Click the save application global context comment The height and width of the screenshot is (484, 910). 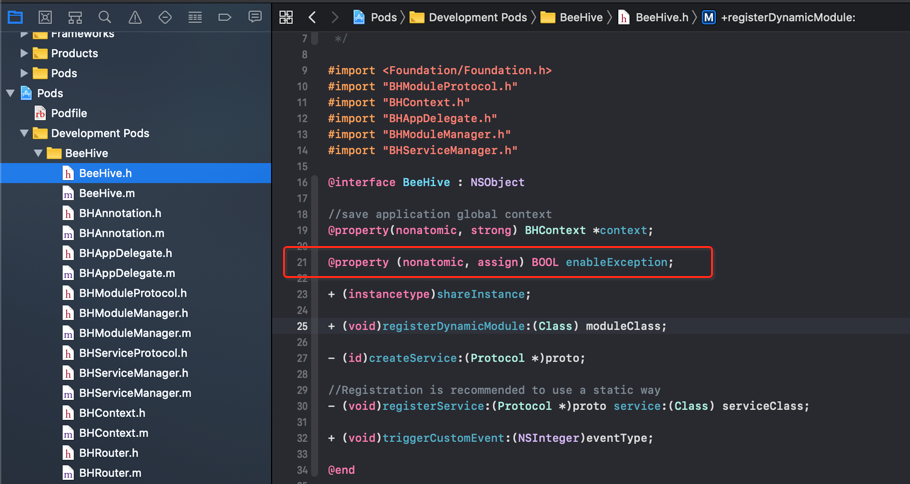coord(440,214)
